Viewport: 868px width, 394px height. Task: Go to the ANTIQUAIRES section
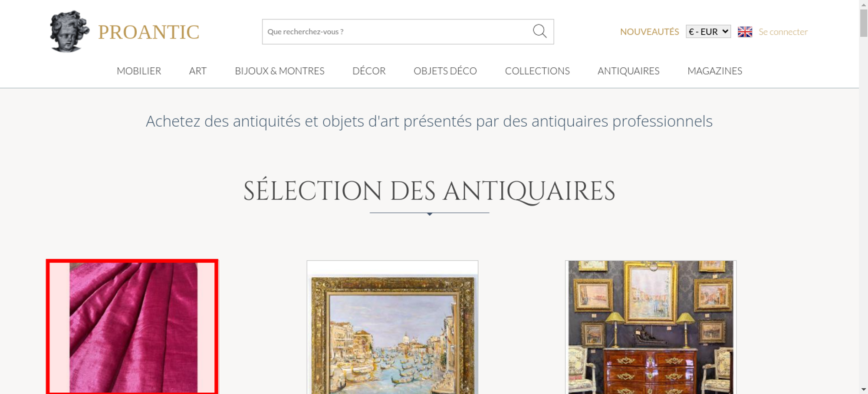coord(628,71)
